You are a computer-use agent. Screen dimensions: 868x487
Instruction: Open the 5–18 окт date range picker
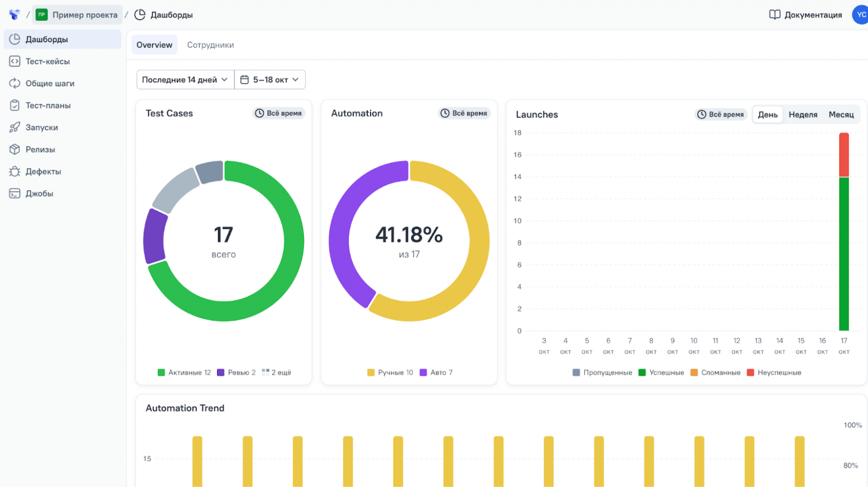click(270, 80)
